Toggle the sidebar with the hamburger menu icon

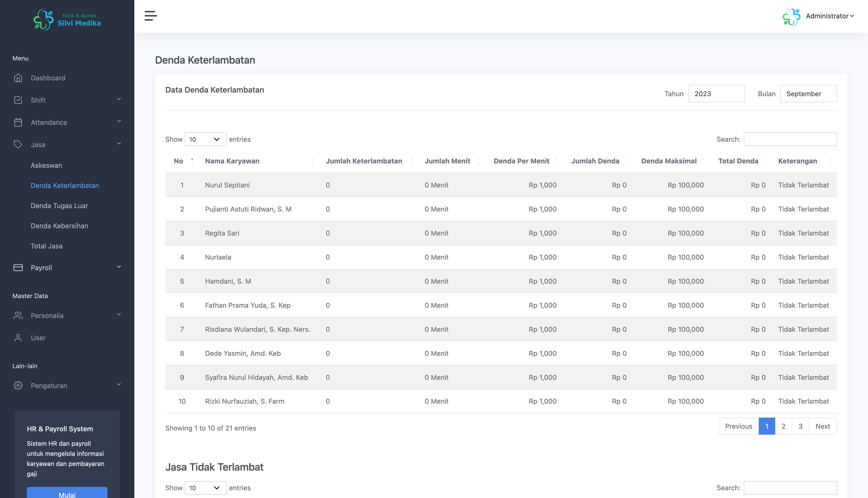click(x=151, y=16)
